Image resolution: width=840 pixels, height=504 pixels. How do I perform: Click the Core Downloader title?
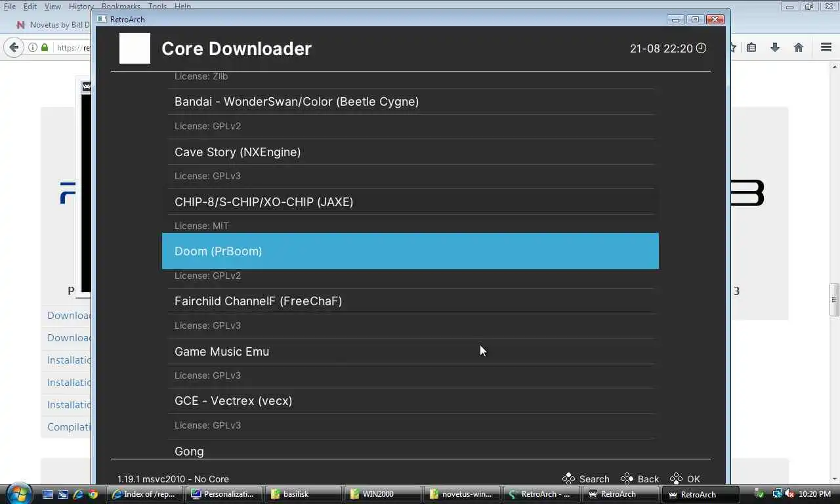236,49
